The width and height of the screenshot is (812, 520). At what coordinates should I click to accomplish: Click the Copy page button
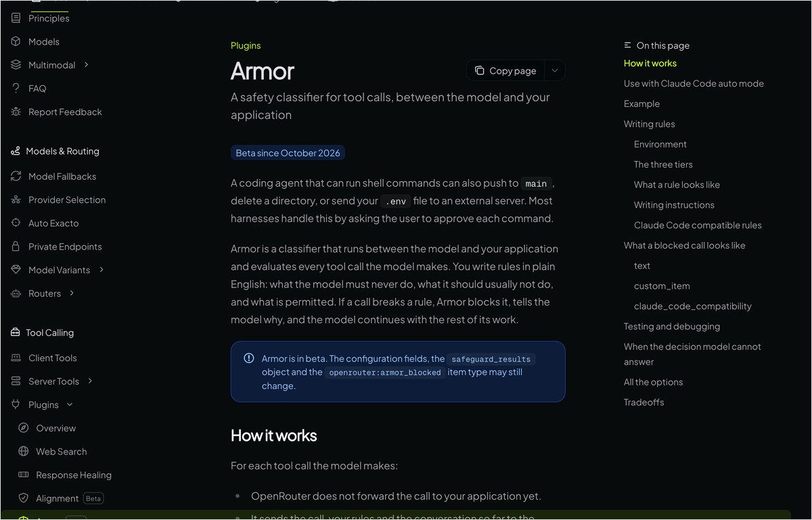click(505, 70)
